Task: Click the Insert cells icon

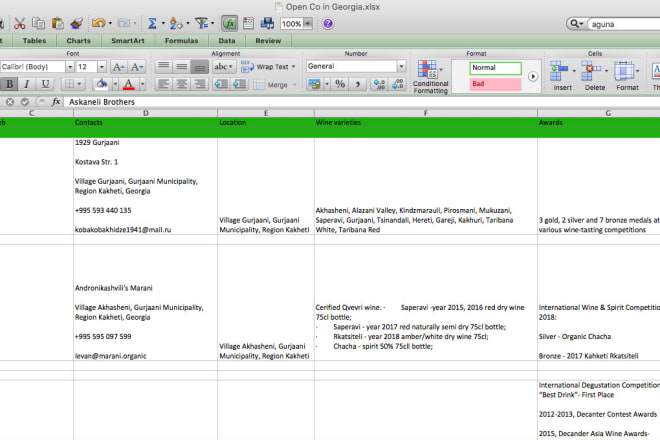Action: 563,73
